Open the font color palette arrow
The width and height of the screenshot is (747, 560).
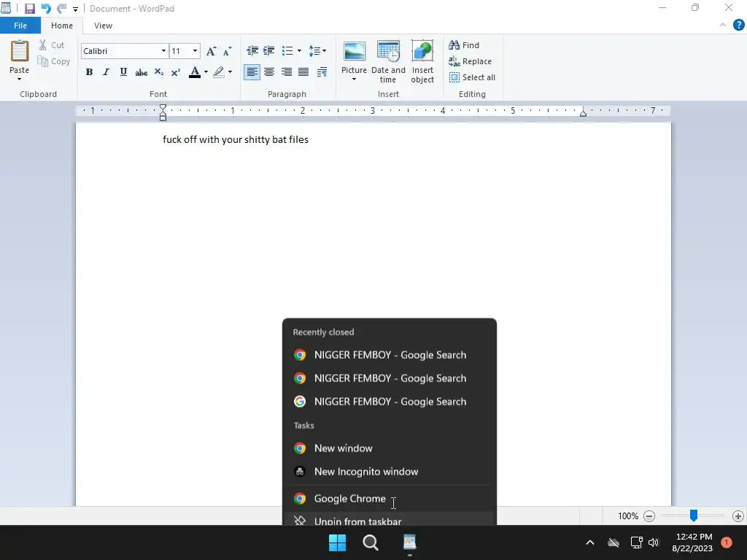(x=206, y=72)
